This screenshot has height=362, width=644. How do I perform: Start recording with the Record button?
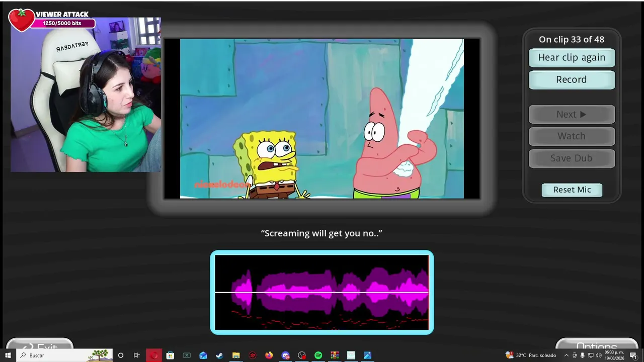pyautogui.click(x=572, y=79)
